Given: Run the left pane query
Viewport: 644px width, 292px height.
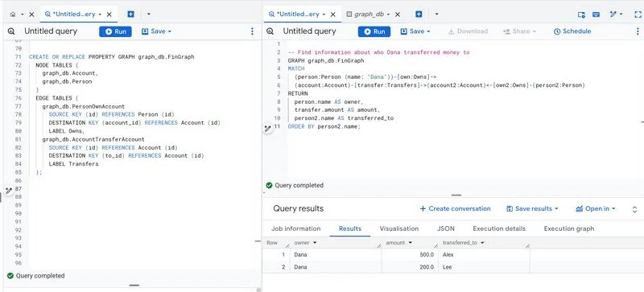Looking at the screenshot, I should 115,31.
